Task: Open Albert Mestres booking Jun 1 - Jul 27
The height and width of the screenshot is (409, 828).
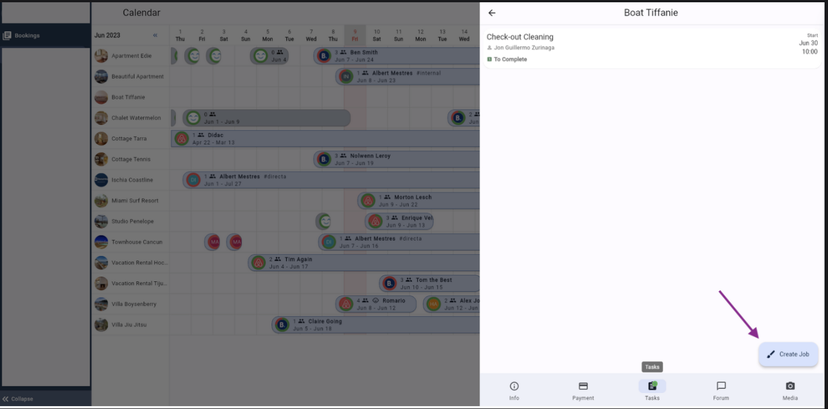Action: (x=331, y=180)
